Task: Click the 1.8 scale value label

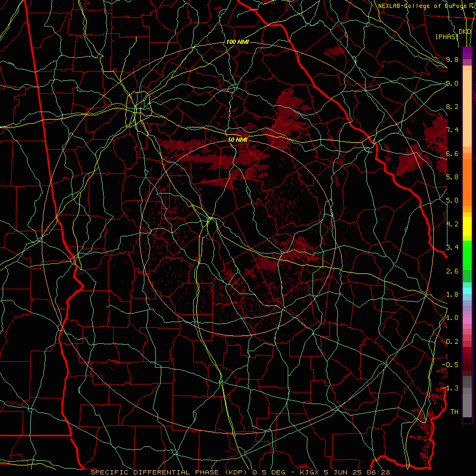Action: (452, 295)
